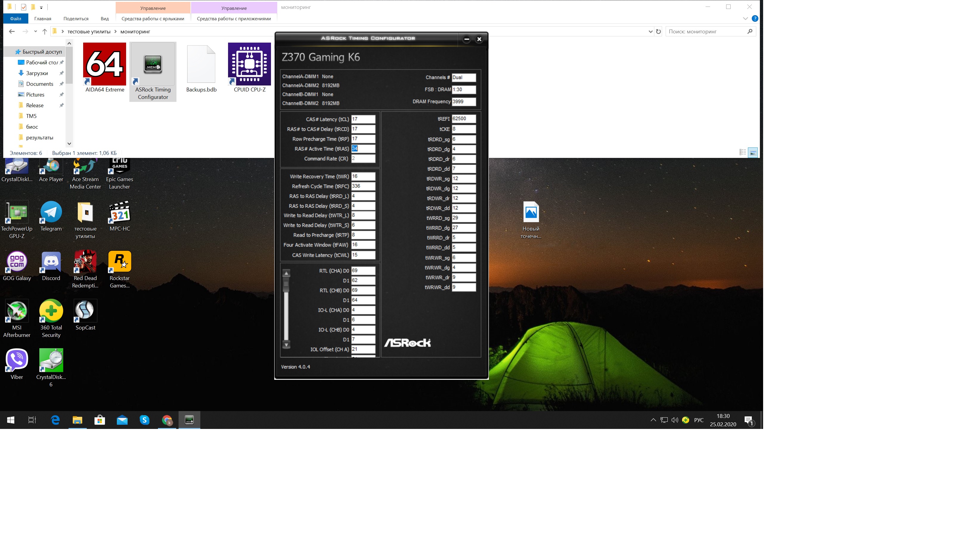
Task: Show hidden system tray icons
Action: click(653, 420)
